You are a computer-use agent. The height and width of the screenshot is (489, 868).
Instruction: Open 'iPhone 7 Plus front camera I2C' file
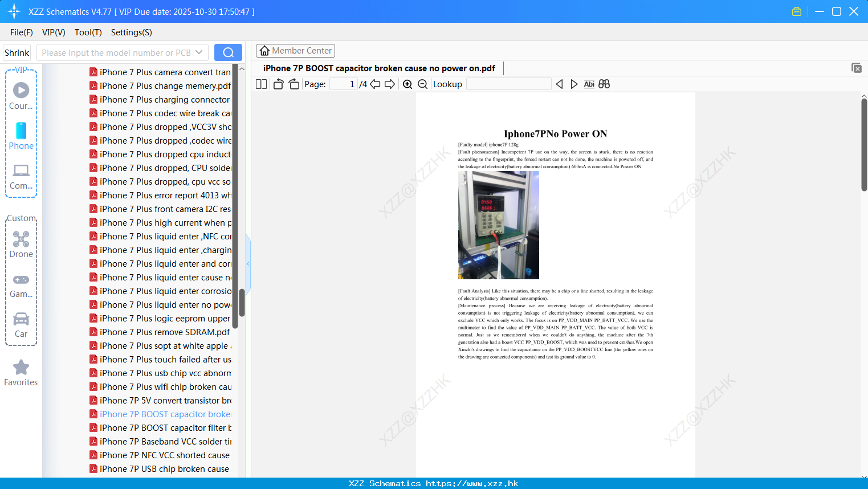[x=165, y=209]
